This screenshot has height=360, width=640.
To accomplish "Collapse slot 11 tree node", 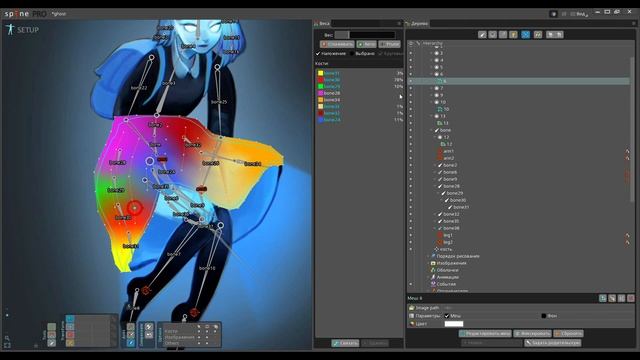I will (432, 116).
